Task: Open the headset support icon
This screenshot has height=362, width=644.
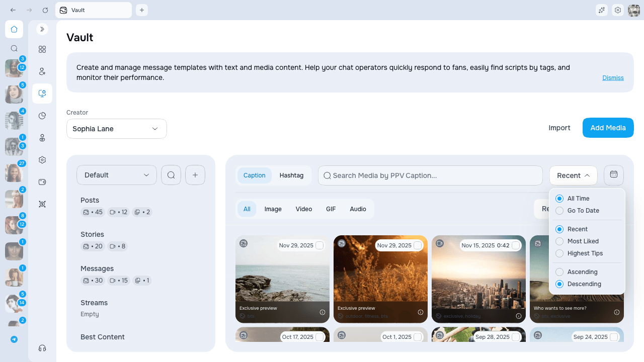Action: (x=42, y=348)
